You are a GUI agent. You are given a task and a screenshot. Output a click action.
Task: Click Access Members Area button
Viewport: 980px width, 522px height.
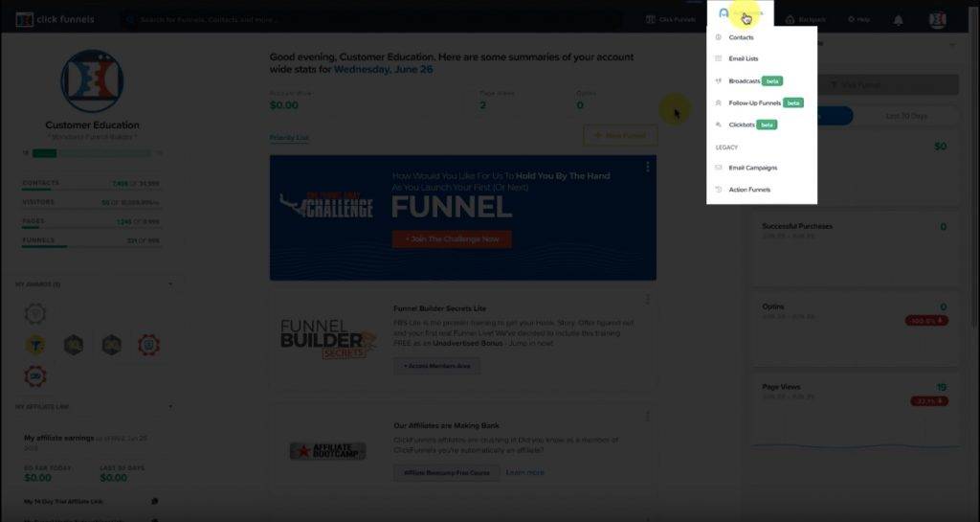pyautogui.click(x=436, y=366)
